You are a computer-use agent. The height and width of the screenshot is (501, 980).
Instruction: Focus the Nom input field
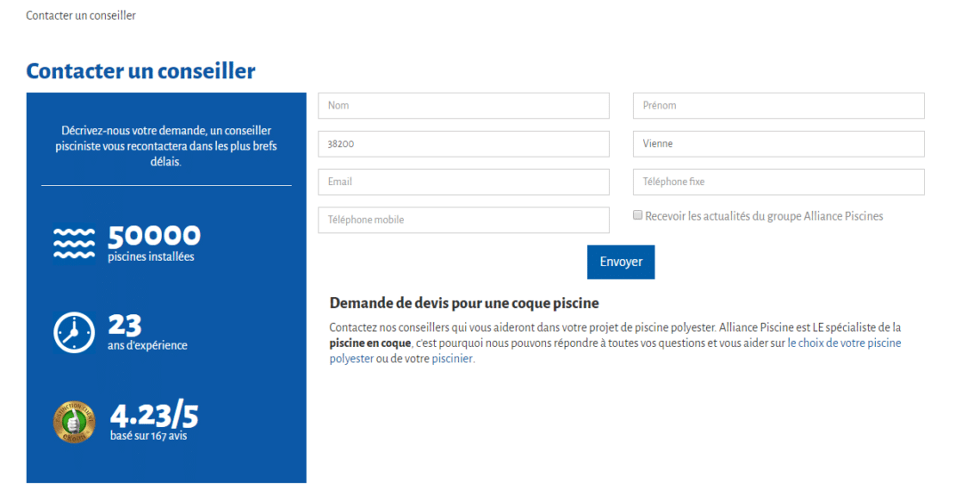(463, 106)
